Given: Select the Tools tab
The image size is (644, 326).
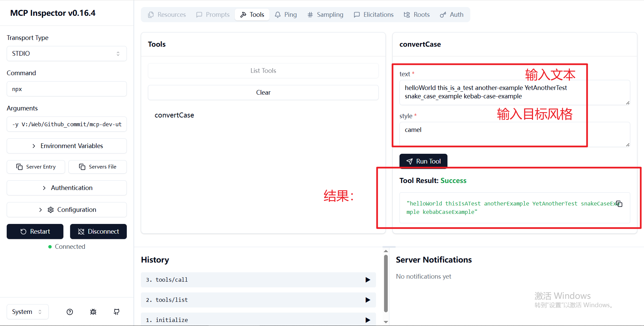Looking at the screenshot, I should click(x=252, y=14).
